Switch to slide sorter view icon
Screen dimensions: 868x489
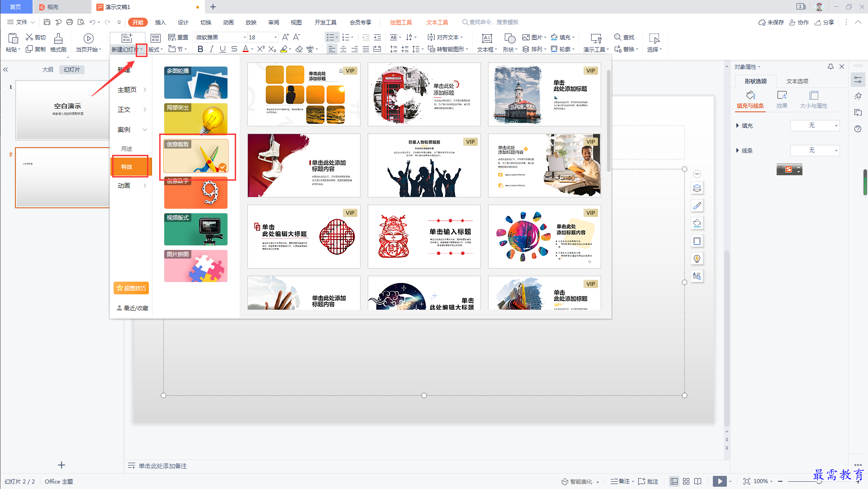click(x=686, y=481)
